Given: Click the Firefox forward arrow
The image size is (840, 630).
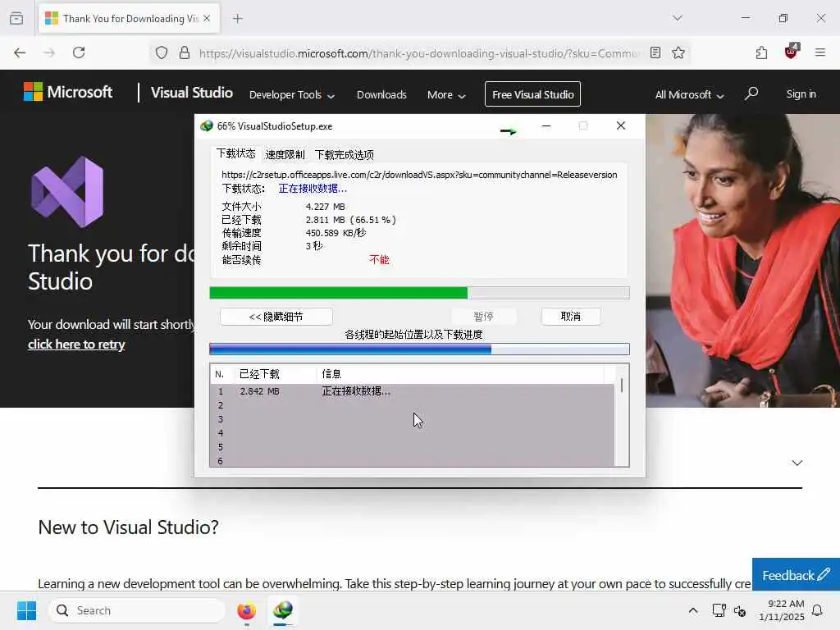Looking at the screenshot, I should pyautogui.click(x=49, y=52).
